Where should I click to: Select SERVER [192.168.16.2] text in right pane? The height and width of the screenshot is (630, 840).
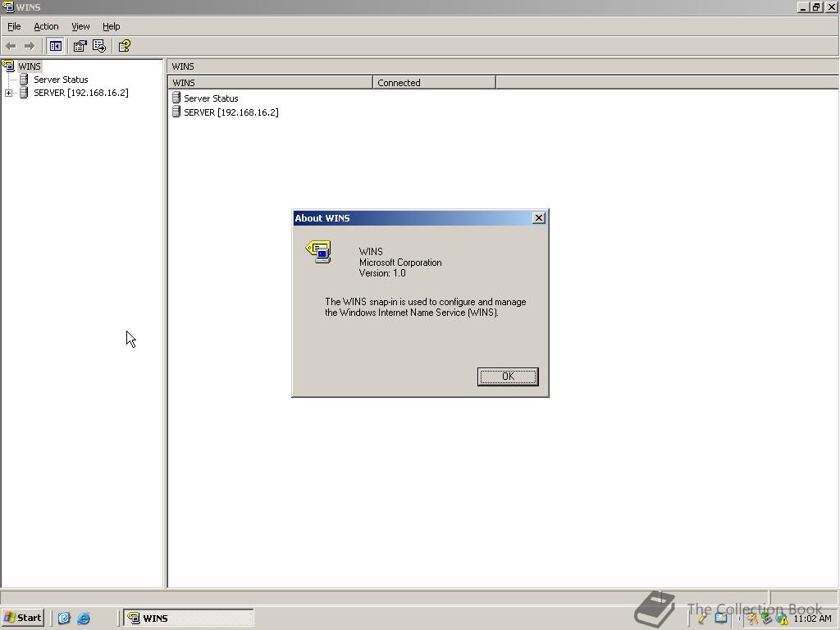(x=231, y=112)
